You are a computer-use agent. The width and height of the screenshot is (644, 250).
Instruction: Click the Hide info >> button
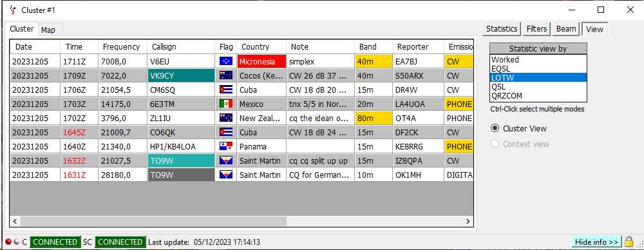pyautogui.click(x=596, y=242)
